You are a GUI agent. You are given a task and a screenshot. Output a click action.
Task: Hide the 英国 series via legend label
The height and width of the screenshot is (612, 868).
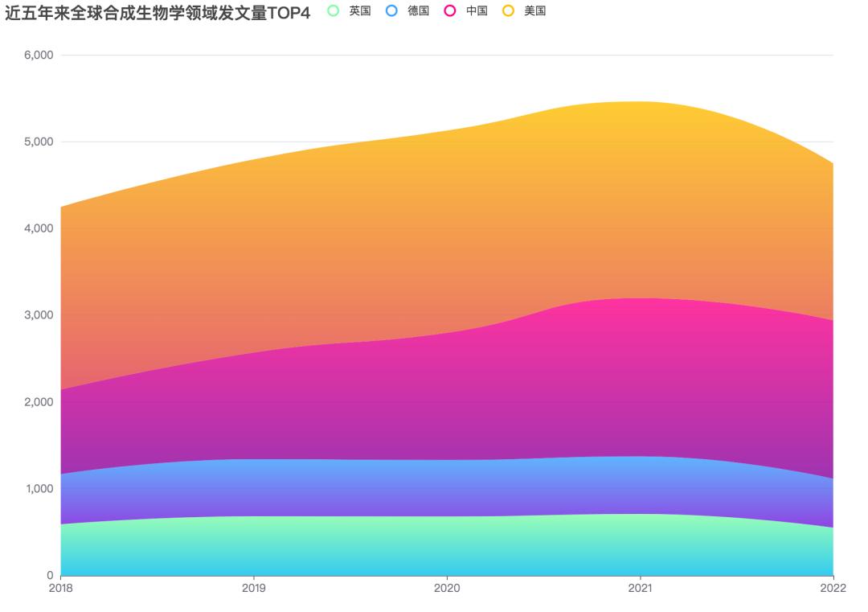360,10
